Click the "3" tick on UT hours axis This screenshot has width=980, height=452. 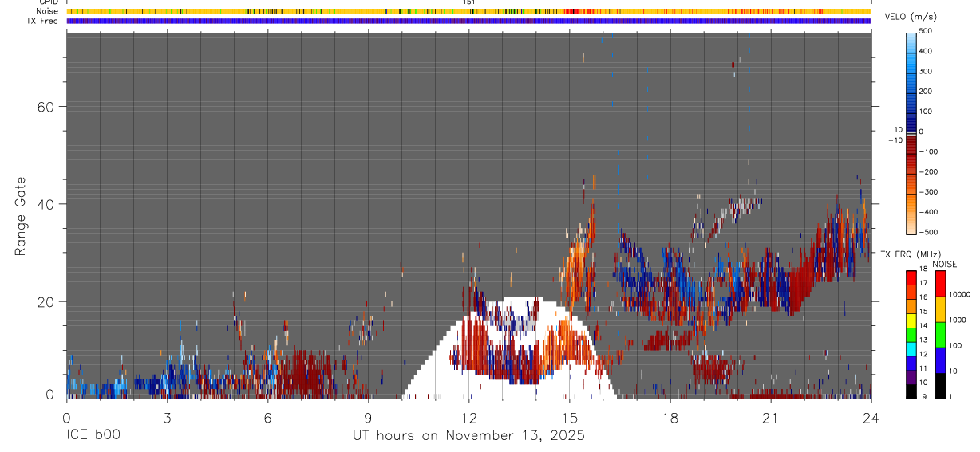[167, 417]
